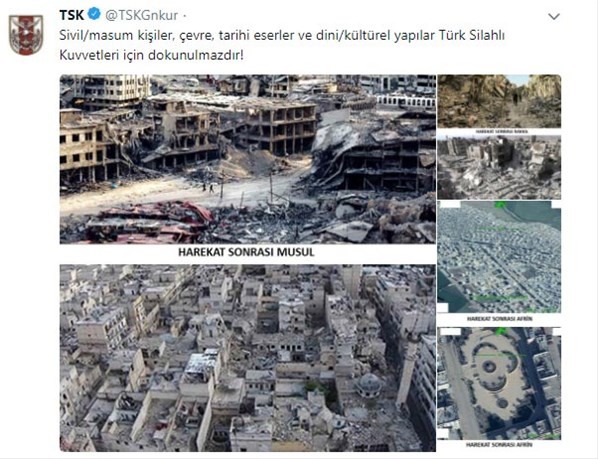Click the domed building in the lower aerial photo

(369, 384)
